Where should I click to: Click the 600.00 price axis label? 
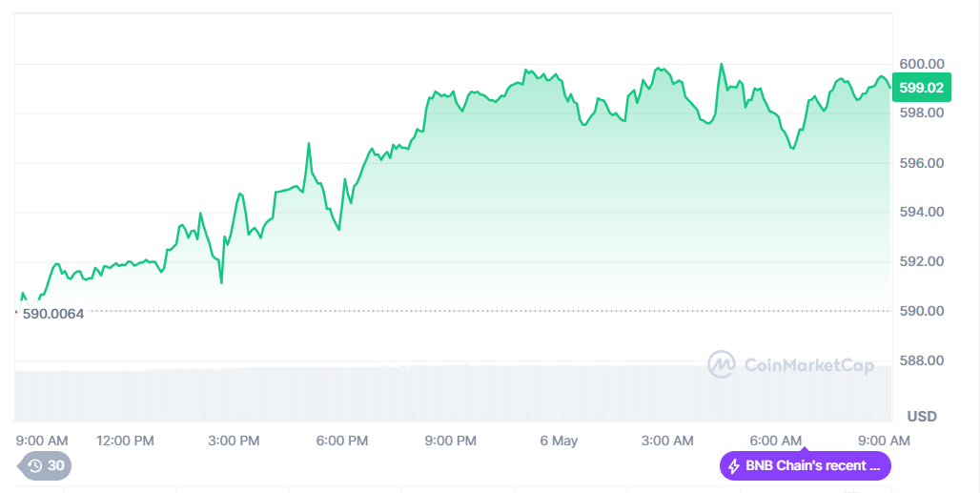tap(921, 64)
